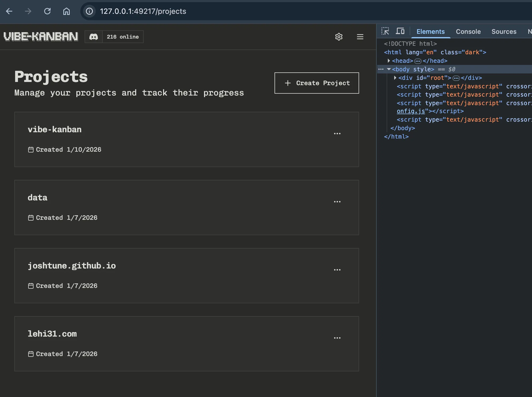Screen dimensions: 532x397
Task: Activate DevTools element inspector picker
Action: click(x=385, y=31)
